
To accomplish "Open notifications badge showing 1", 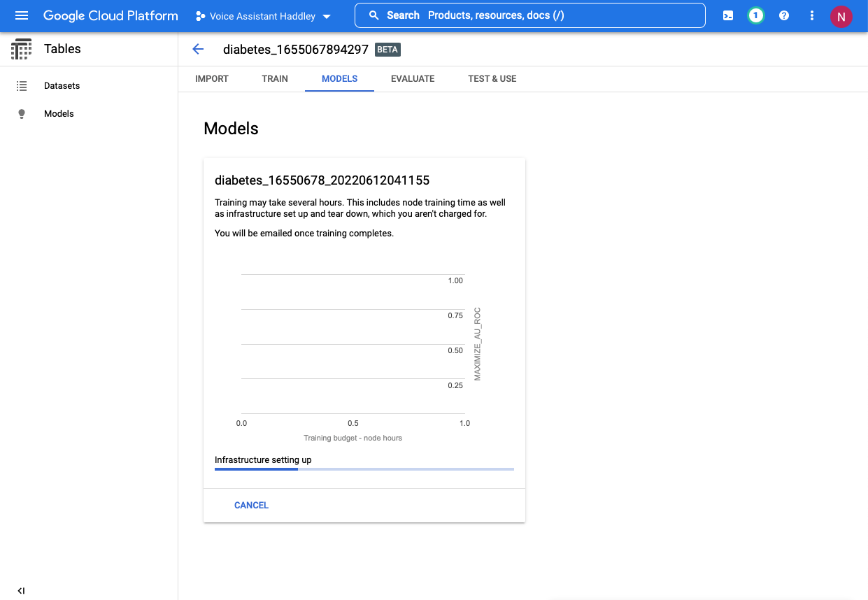I will pos(755,15).
